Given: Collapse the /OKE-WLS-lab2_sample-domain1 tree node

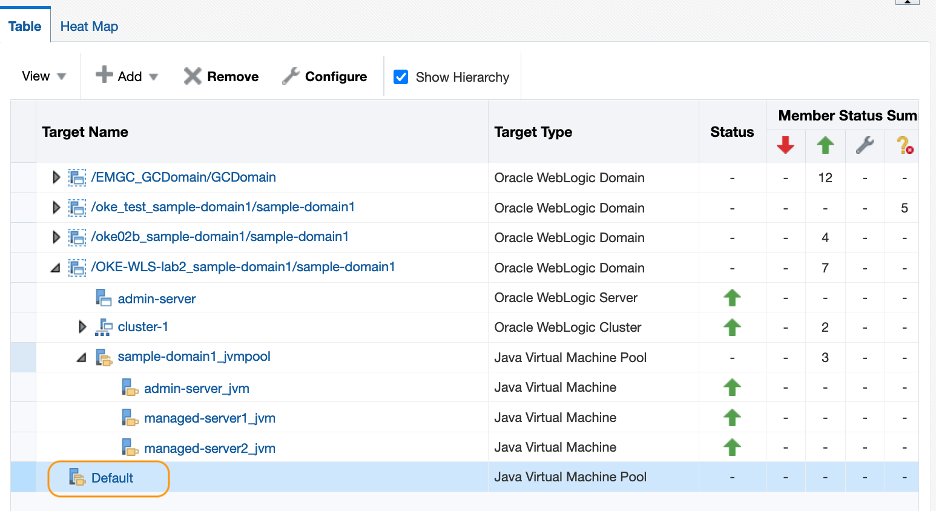Looking at the screenshot, I should click(x=57, y=268).
